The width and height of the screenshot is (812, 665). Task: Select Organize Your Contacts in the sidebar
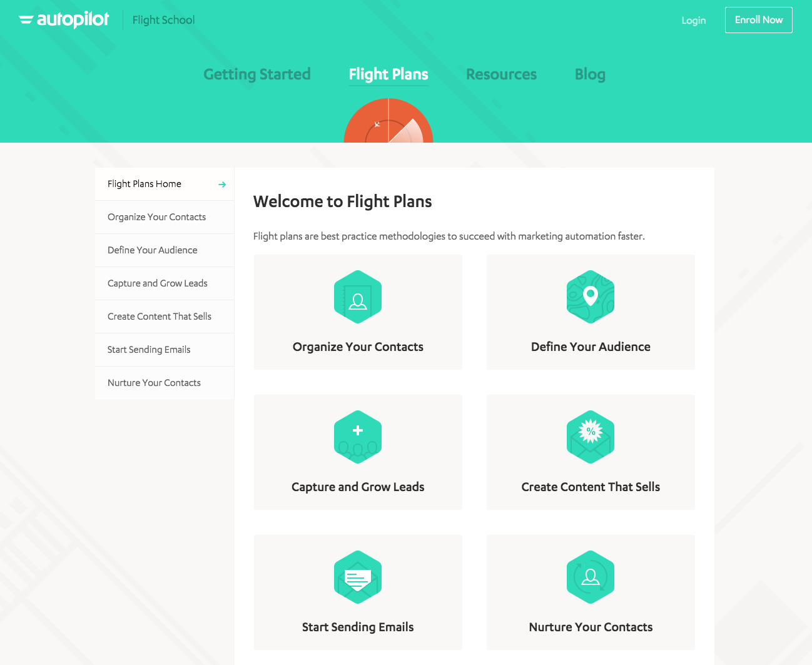(156, 217)
